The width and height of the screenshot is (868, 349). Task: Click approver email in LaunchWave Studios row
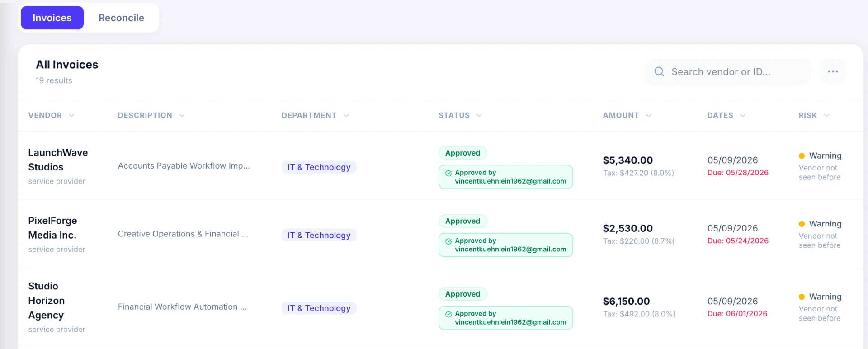click(510, 181)
